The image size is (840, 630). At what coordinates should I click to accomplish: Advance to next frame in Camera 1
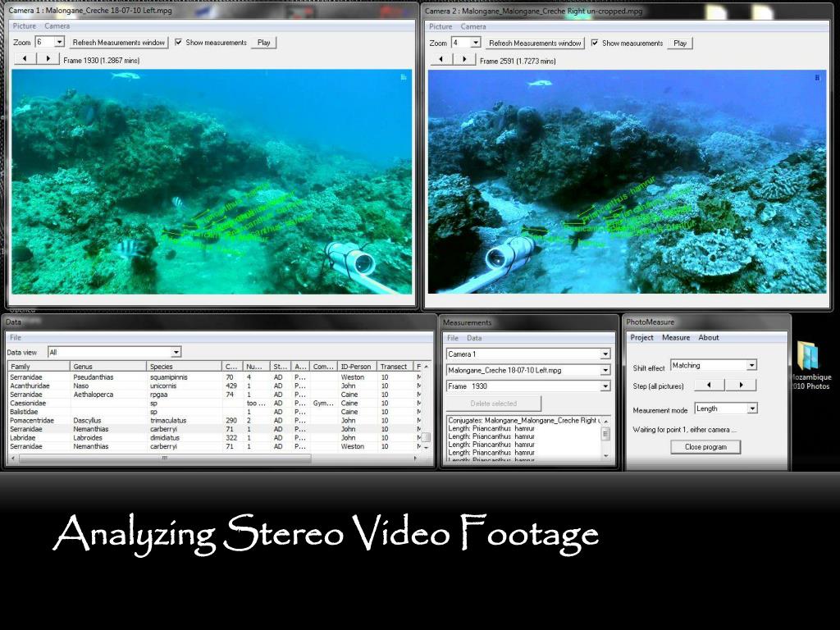point(48,59)
